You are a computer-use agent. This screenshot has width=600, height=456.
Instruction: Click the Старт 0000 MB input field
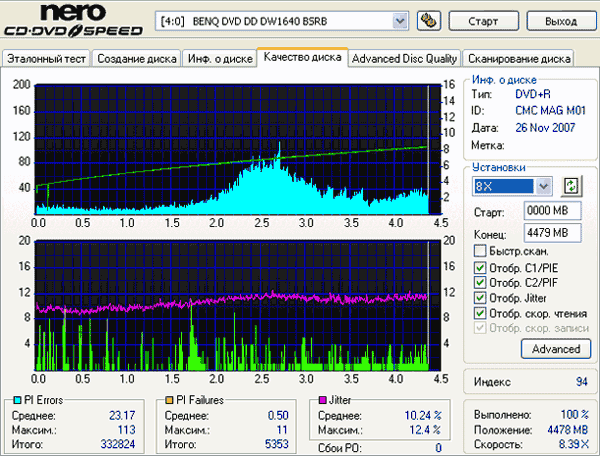[x=553, y=210]
